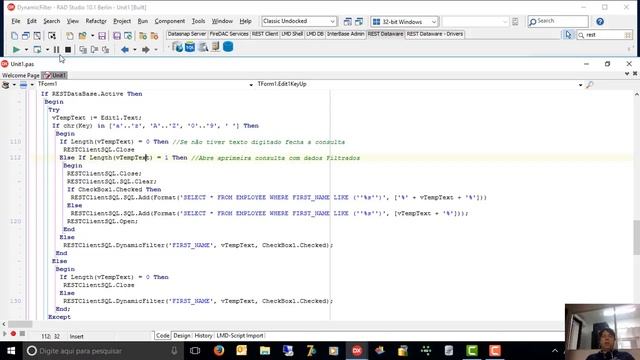The width and height of the screenshot is (640, 360).
Task: Open dropdown arrow next to Open Project icon
Action: (92, 36)
